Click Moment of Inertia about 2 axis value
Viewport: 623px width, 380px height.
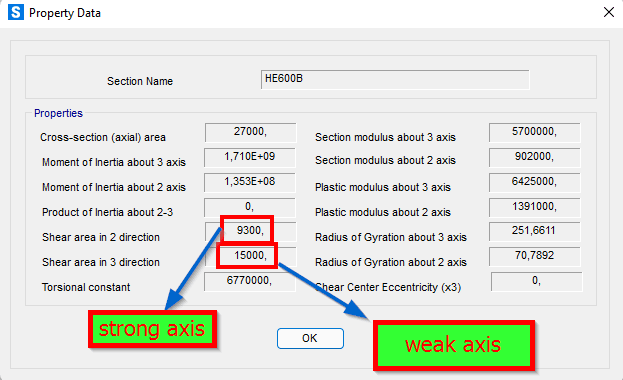coord(250,182)
